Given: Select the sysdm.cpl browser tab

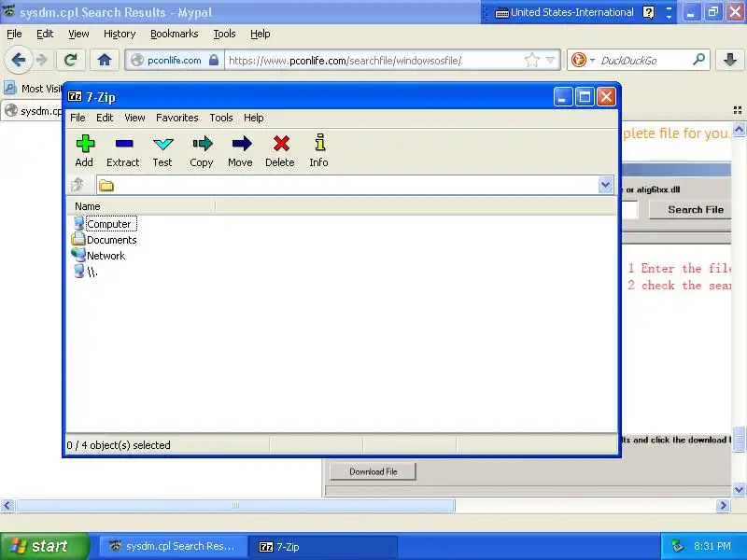Looking at the screenshot, I should click(x=33, y=111).
